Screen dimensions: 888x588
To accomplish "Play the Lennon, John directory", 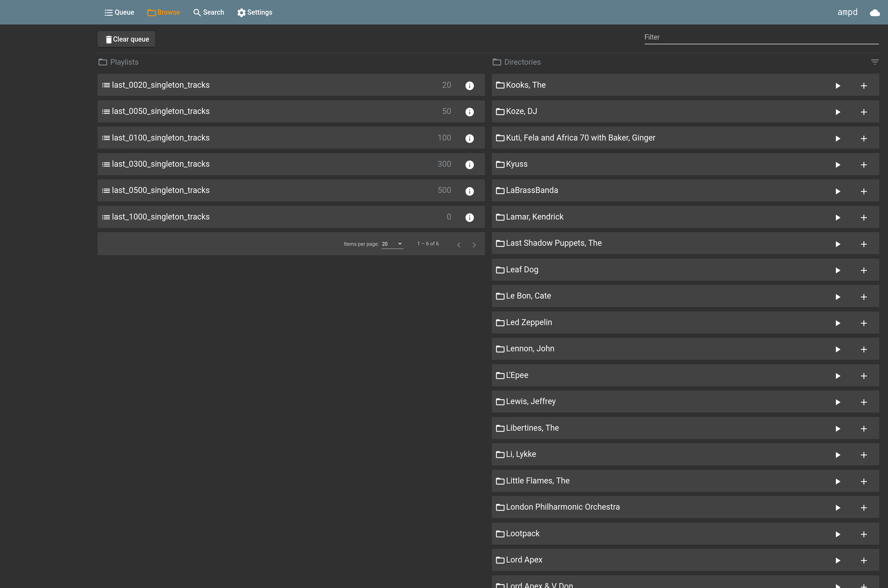I will 838,350.
